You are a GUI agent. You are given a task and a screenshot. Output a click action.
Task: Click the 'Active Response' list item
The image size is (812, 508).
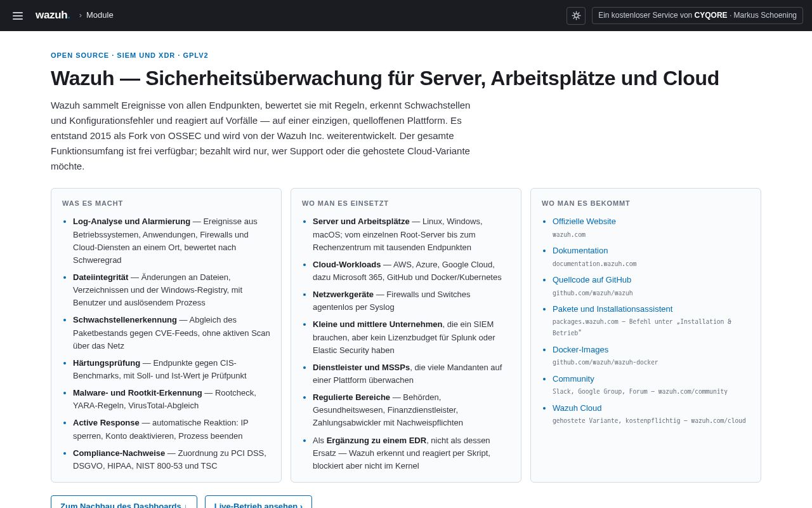click(171, 429)
